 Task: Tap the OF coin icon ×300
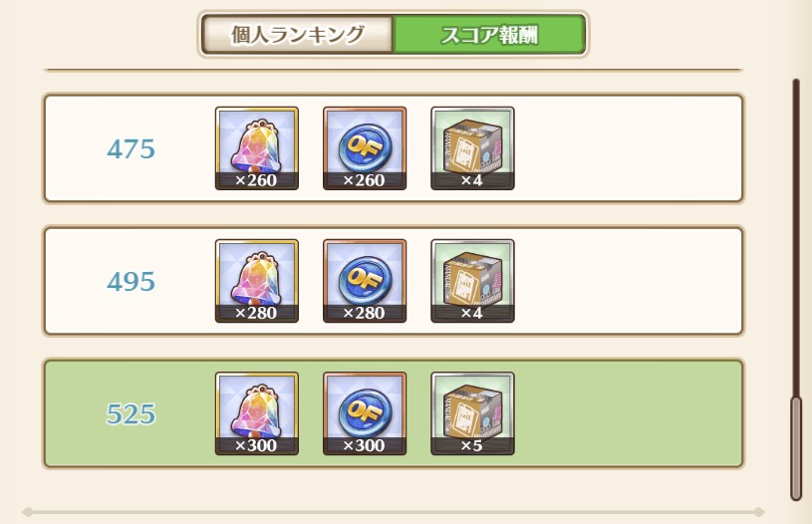point(365,413)
